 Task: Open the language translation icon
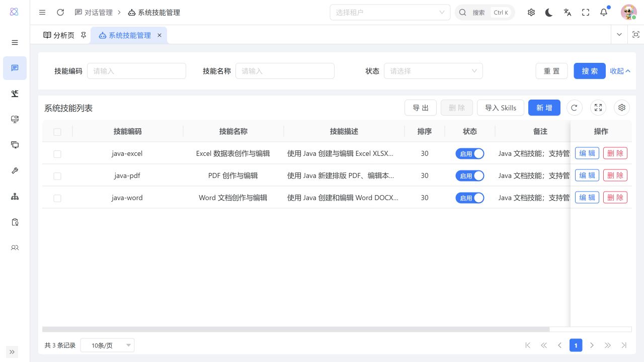tap(568, 13)
